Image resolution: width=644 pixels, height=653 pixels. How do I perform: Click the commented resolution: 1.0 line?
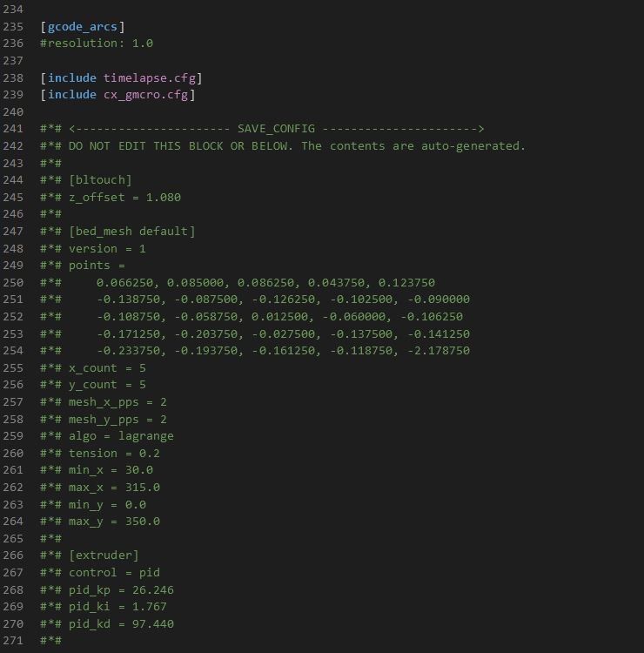[x=97, y=44]
